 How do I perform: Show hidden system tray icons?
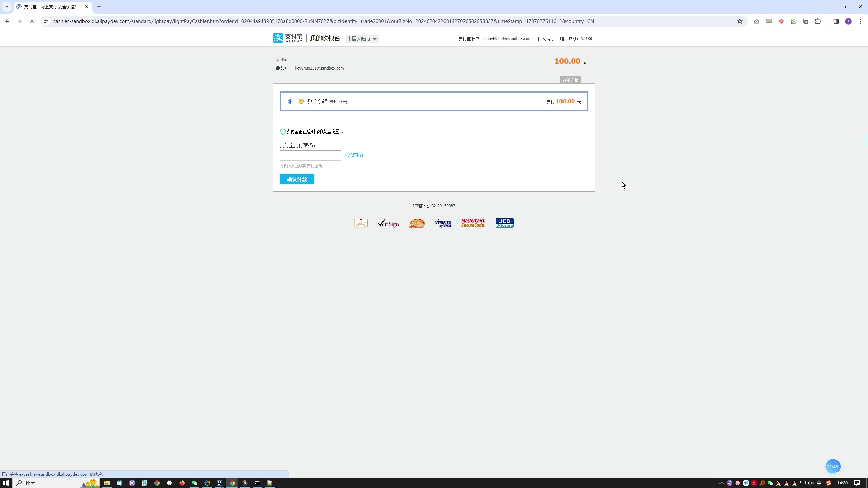coord(722,483)
